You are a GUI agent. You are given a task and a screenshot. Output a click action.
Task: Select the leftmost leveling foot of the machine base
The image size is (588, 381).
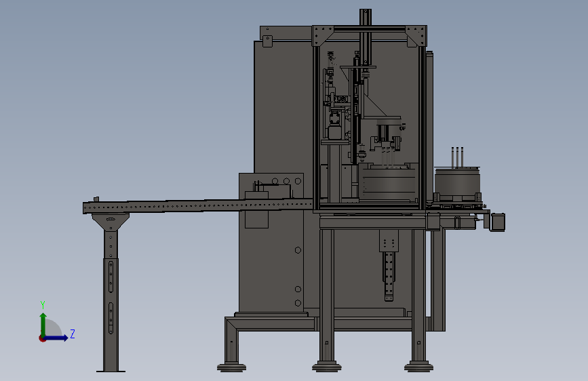(x=231, y=367)
